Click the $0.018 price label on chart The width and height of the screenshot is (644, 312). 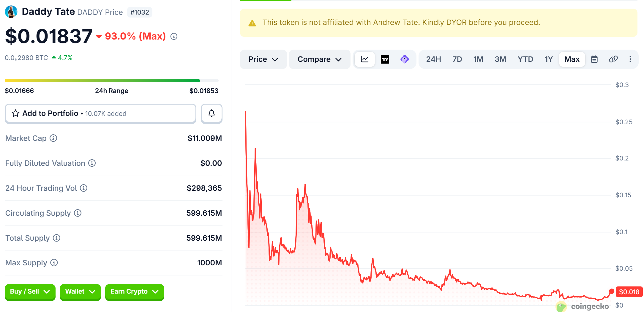click(629, 292)
